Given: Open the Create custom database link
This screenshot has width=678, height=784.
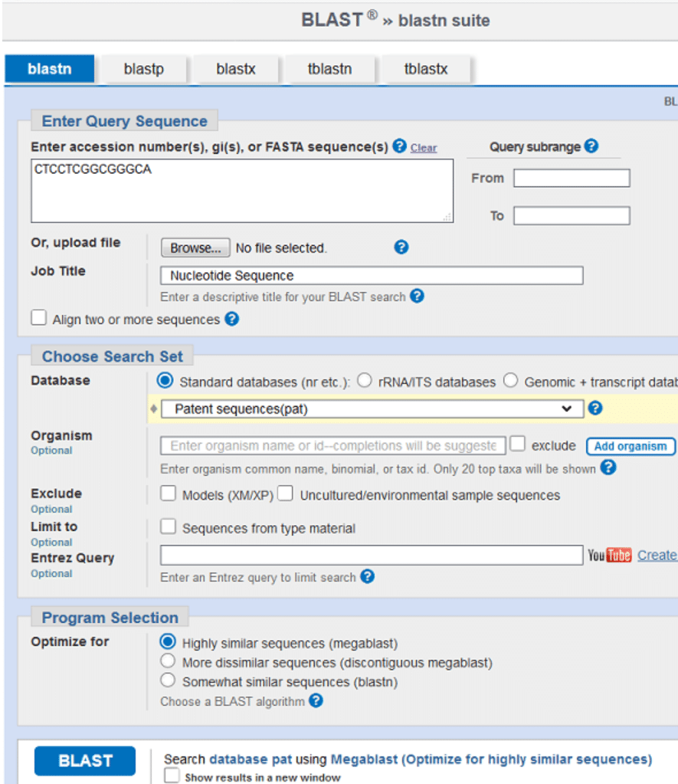Looking at the screenshot, I should [x=657, y=555].
